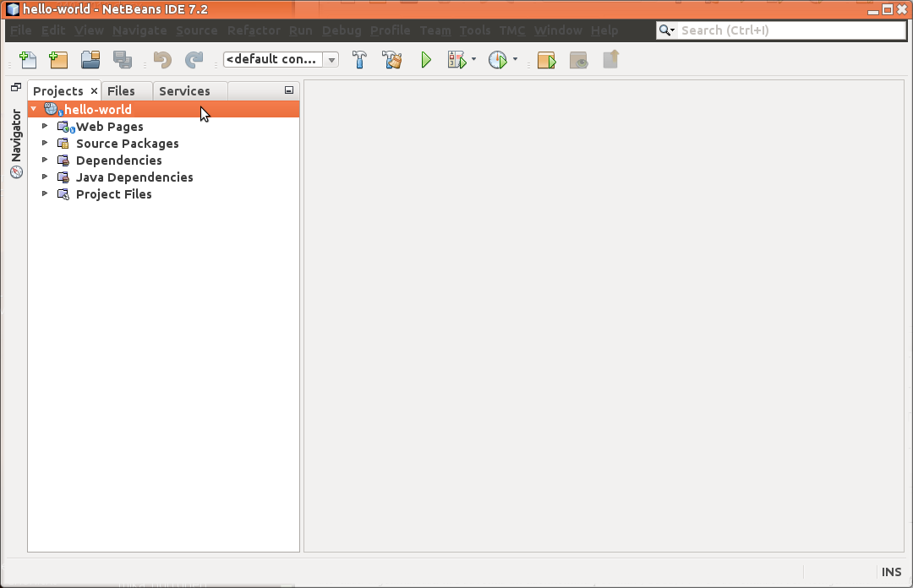Build the project with the hammer icon

(x=359, y=60)
